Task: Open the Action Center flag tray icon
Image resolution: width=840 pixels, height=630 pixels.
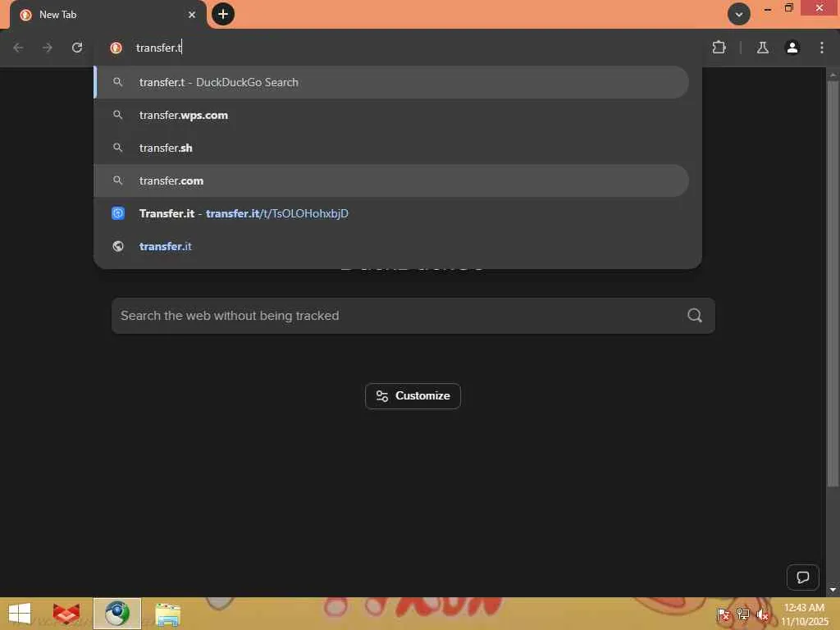Action: [x=724, y=614]
